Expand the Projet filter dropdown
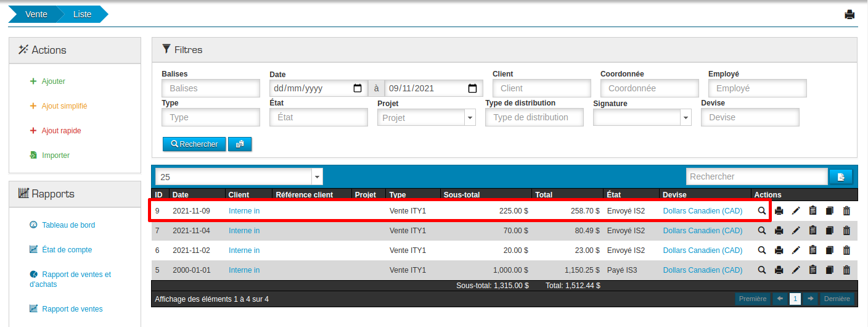 pos(470,117)
